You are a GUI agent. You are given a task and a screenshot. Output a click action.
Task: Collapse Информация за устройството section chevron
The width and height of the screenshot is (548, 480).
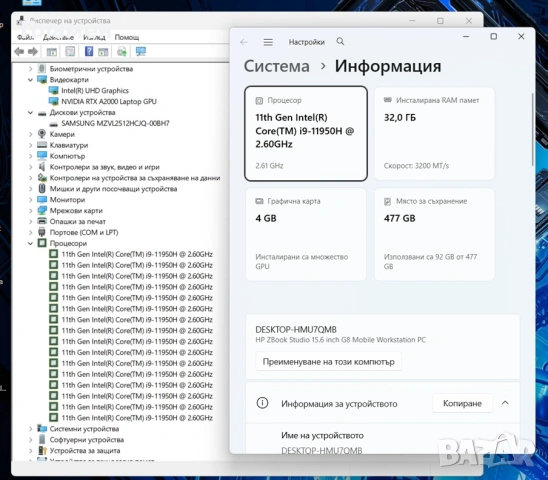[x=505, y=403]
